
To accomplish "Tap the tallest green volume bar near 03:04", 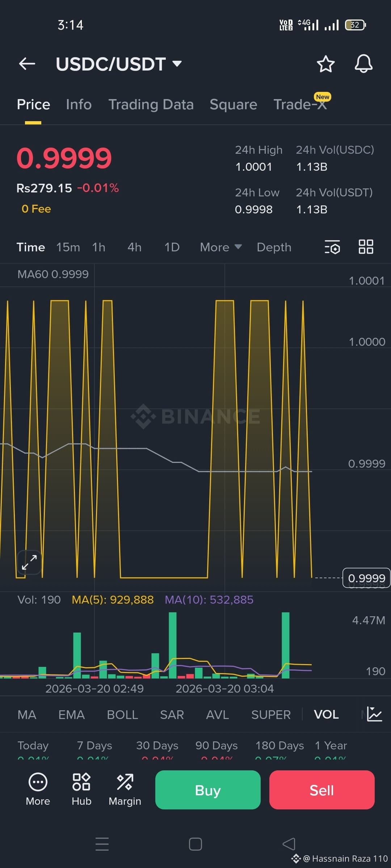I will [x=285, y=645].
